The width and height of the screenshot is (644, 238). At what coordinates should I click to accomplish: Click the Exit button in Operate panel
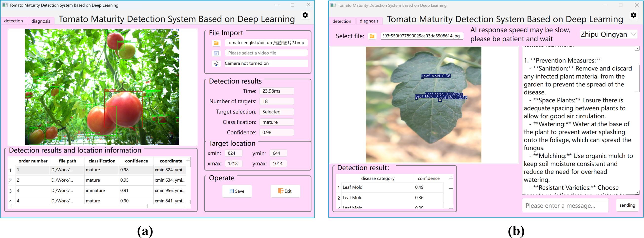click(285, 191)
